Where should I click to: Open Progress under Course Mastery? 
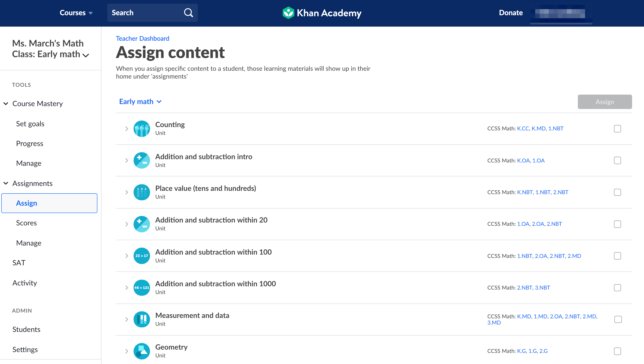(x=30, y=143)
